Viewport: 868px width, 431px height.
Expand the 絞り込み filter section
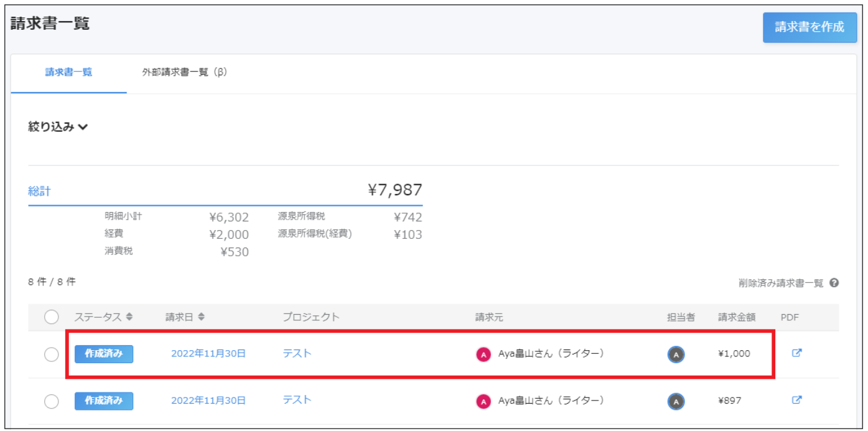click(58, 127)
